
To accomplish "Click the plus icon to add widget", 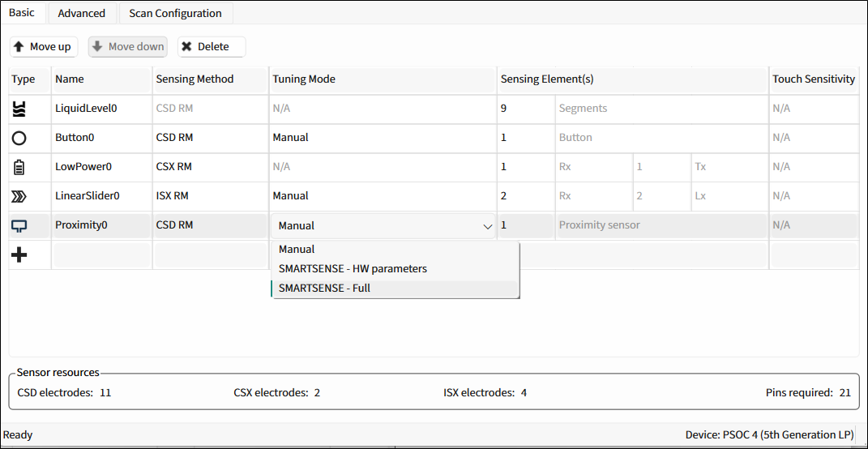I will [x=19, y=255].
